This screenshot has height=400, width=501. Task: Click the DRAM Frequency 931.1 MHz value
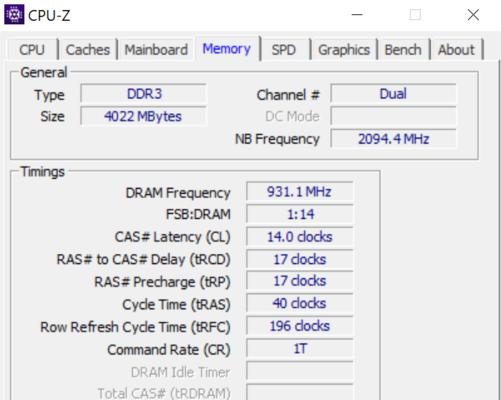tap(300, 192)
